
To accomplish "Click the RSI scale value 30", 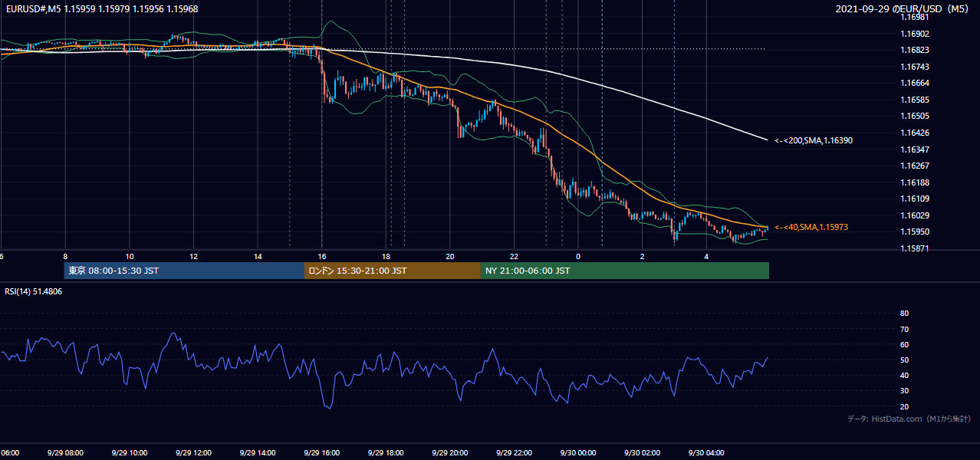I will coord(904,391).
